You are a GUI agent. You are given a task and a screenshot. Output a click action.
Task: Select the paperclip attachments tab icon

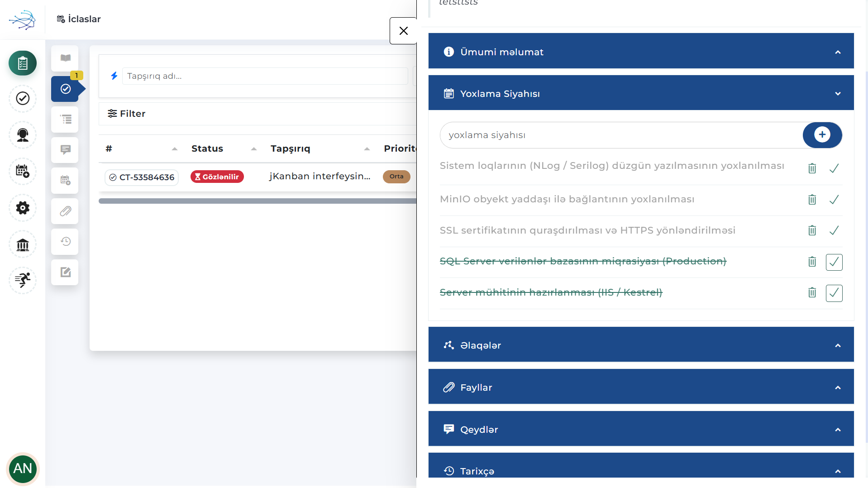click(x=65, y=211)
